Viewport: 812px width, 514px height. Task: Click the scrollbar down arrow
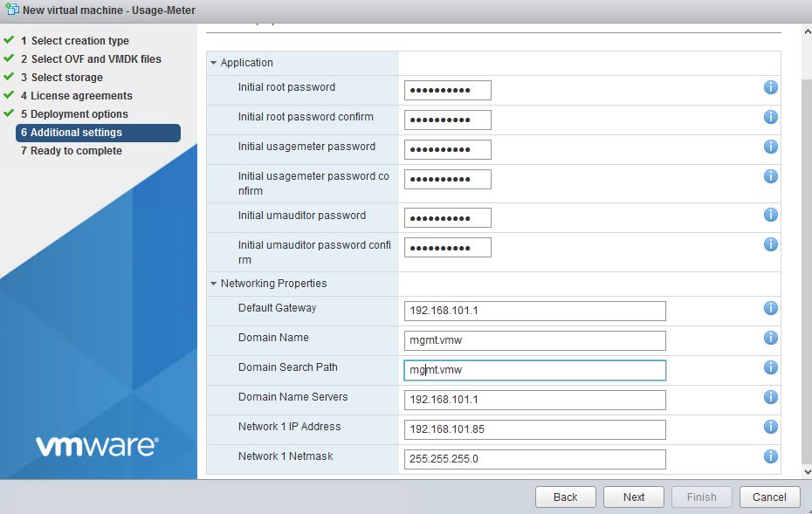(x=807, y=471)
